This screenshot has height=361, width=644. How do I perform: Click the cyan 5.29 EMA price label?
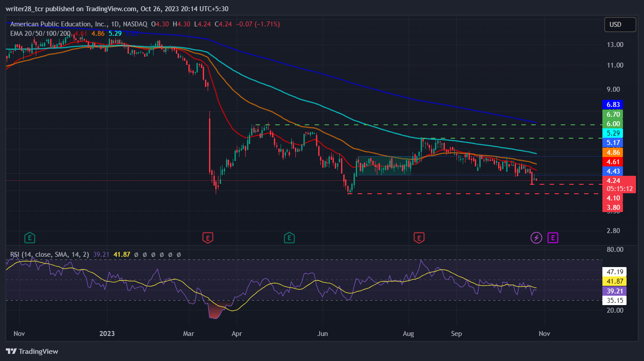613,133
